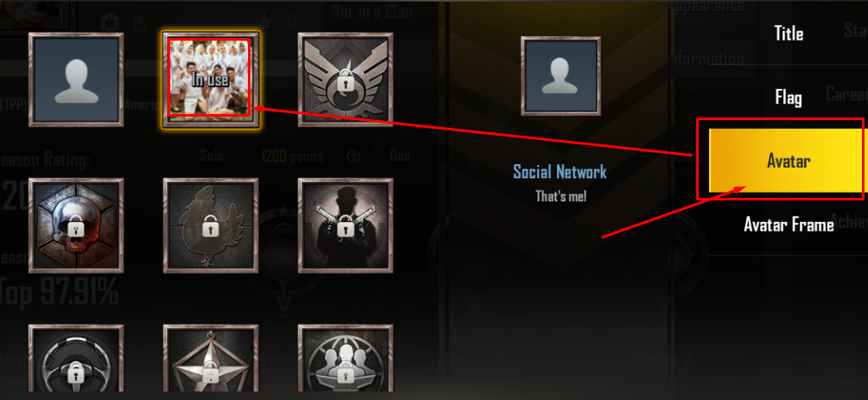
Task: Click the 1200 points Solo rating
Action: coord(292,156)
